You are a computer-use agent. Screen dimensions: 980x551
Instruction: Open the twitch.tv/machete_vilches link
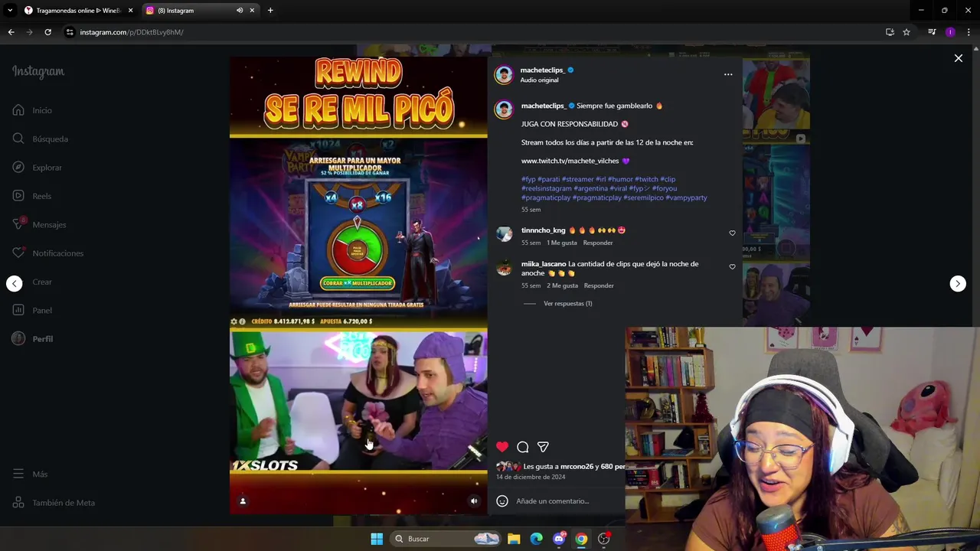coord(570,161)
